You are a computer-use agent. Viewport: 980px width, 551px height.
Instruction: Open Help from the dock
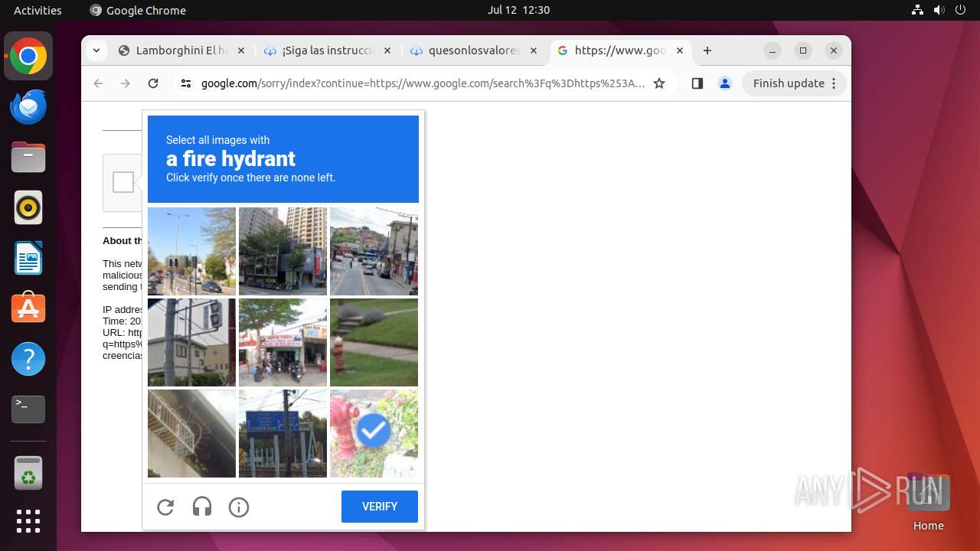pos(28,359)
